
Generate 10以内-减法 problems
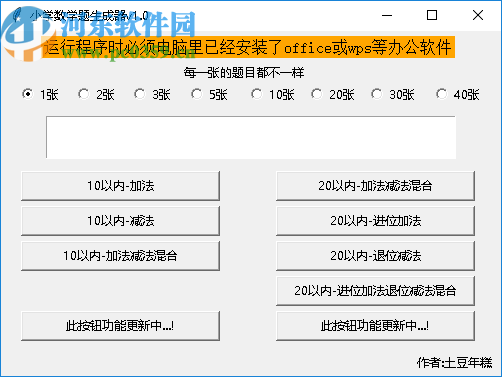120,221
